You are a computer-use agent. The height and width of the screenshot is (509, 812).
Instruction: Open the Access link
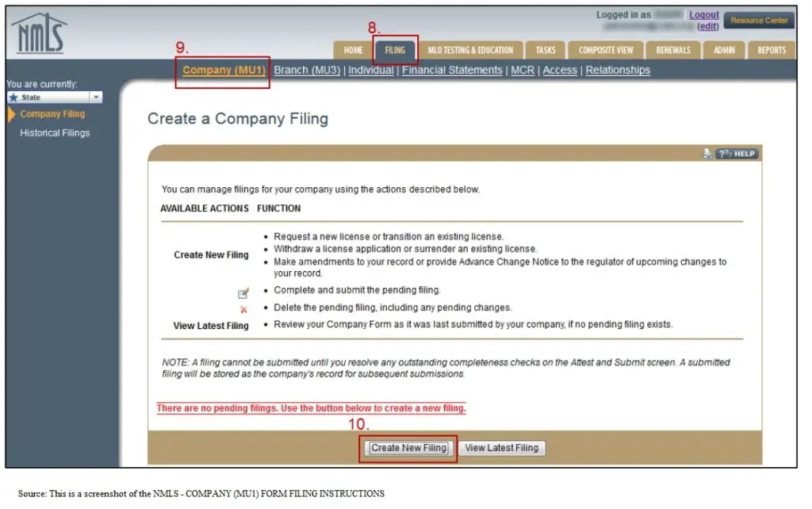pos(560,70)
